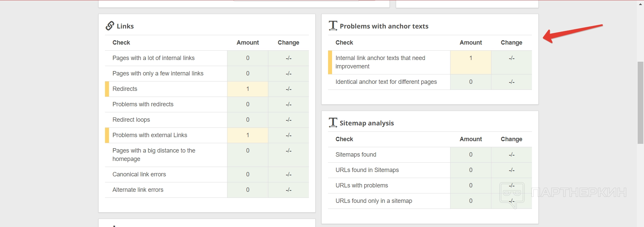This screenshot has width=644, height=227.
Task: Open the Sitemaps found check
Action: (356, 155)
